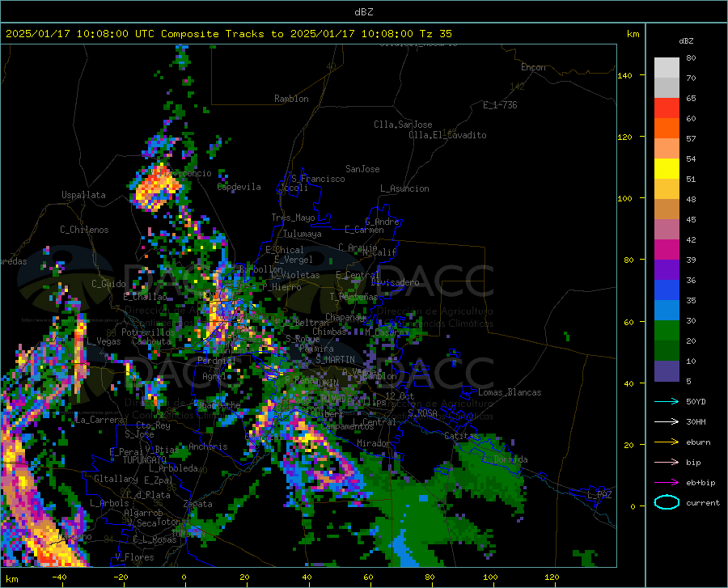Select the dark orange 57-60 dBZ swatch
This screenshot has width=728, height=588.
pyautogui.click(x=667, y=129)
